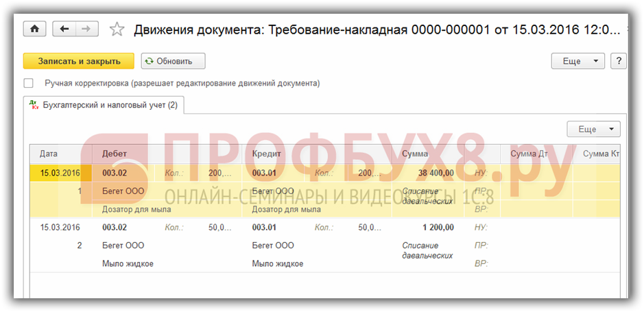Open the top Еще dropdown menu
The width and height of the screenshot is (644, 312).
(x=578, y=61)
